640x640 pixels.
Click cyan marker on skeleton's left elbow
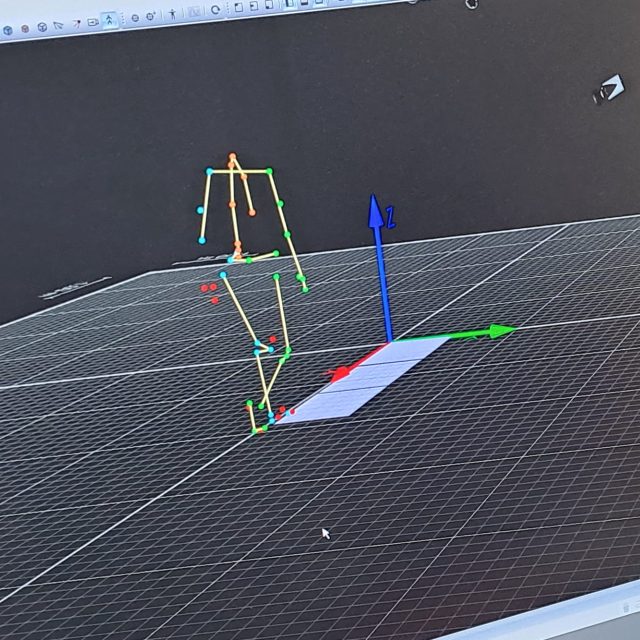[201, 211]
